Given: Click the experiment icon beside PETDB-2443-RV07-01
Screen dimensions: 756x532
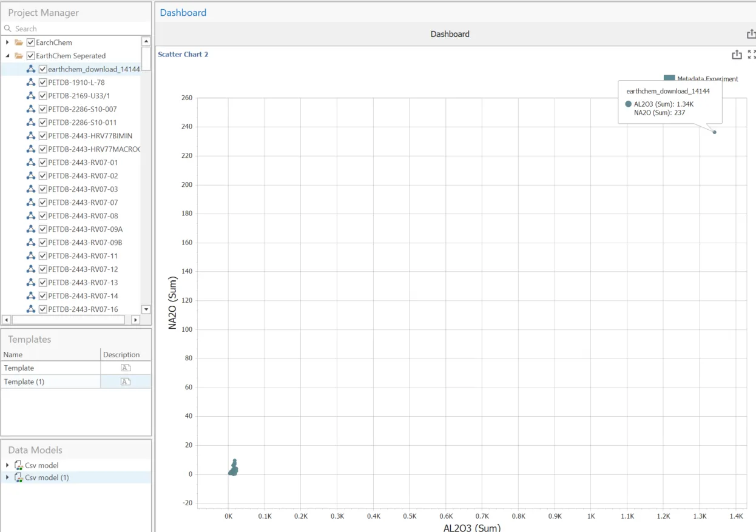Looking at the screenshot, I should click(31, 163).
